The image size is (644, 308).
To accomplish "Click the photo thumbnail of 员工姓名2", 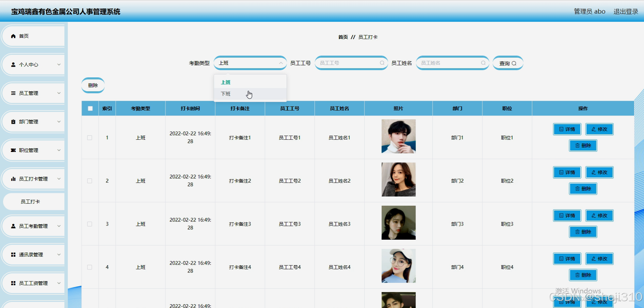I will (399, 179).
